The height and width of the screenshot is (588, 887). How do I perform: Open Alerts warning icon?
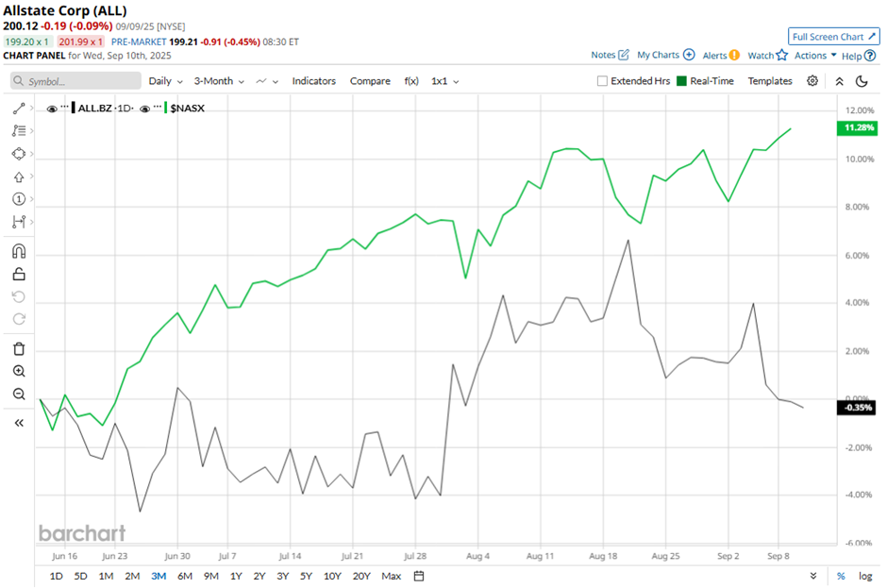[x=734, y=56]
